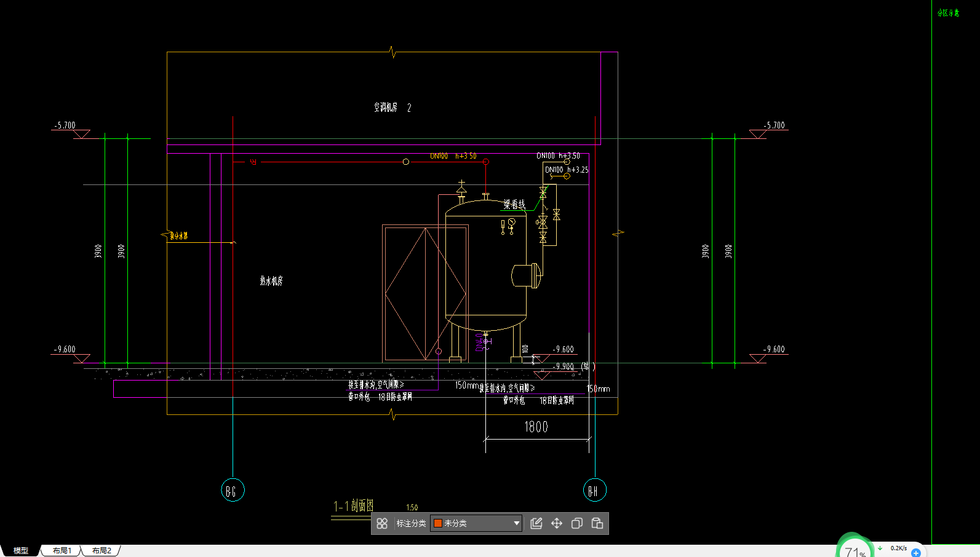Click the 1800 dimension text
The height and width of the screenshot is (557, 980).
coord(536,427)
